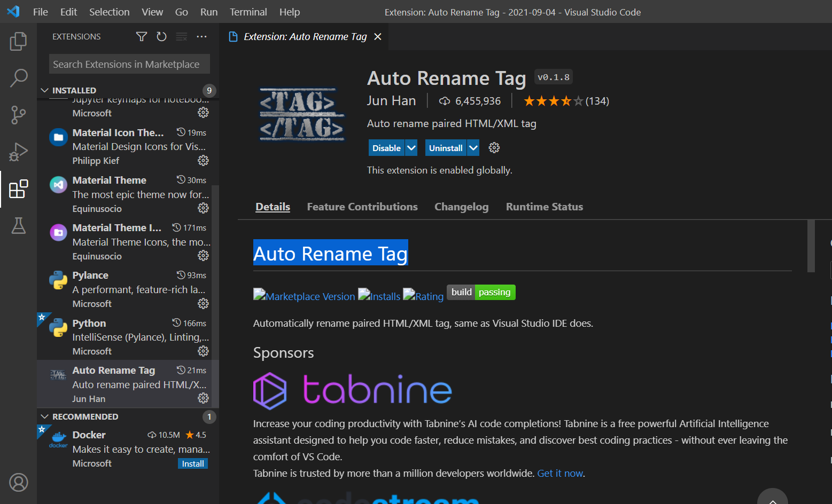
Task: Select the Extensions view icon
Action: [x=18, y=189]
